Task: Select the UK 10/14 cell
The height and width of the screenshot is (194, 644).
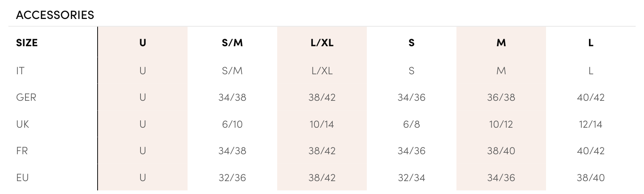Action: click(322, 124)
